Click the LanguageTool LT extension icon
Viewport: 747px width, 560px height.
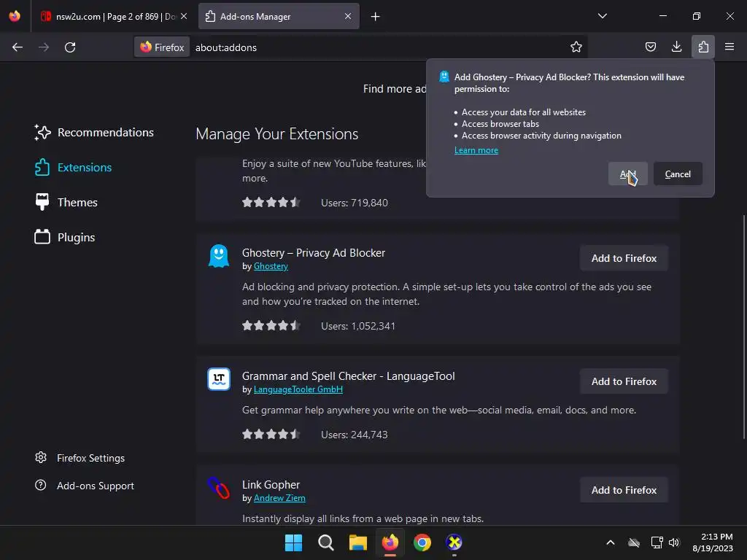pyautogui.click(x=219, y=379)
